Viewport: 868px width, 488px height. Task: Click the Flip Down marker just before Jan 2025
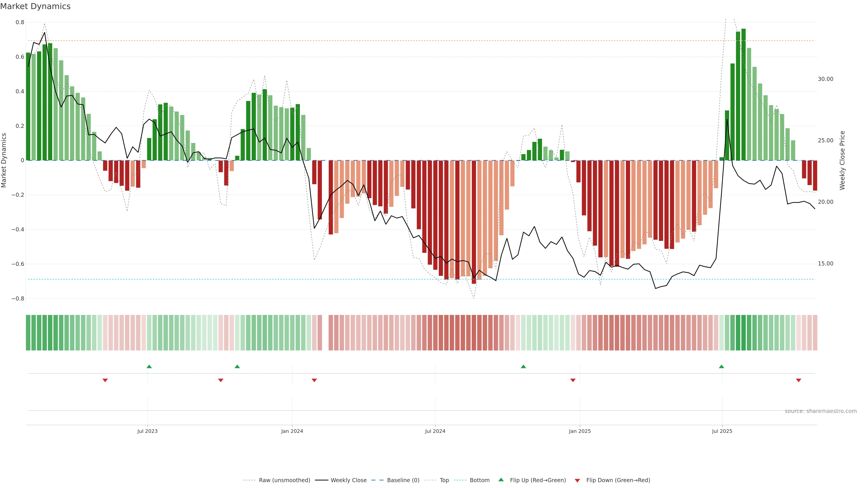tap(573, 380)
